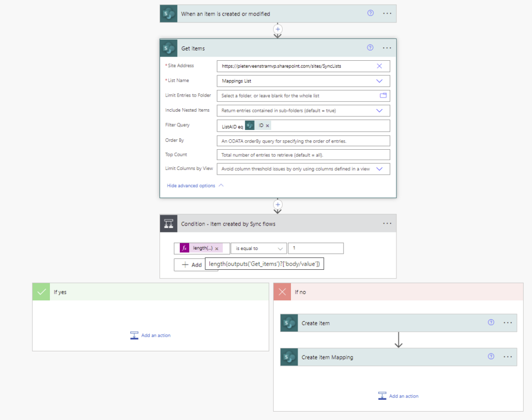The height and width of the screenshot is (420, 532).
Task: Select the When an item is created or modified header
Action: coord(278,14)
